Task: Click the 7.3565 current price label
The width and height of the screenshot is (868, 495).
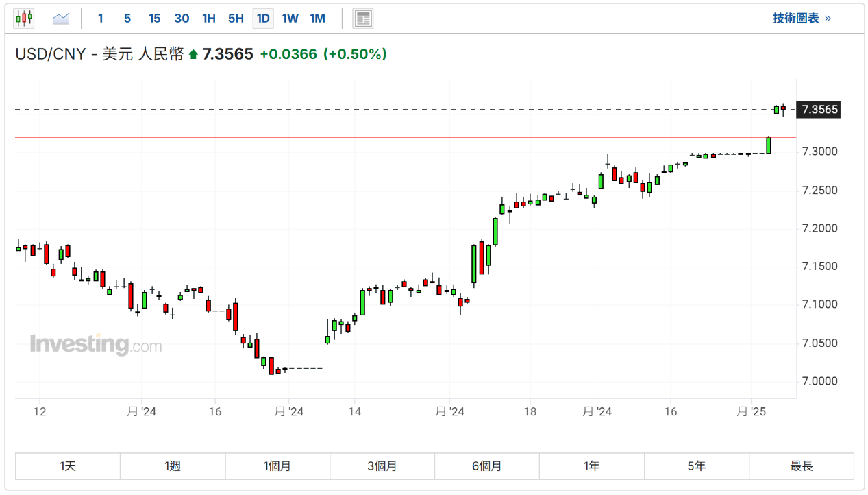Action: pyautogui.click(x=819, y=110)
